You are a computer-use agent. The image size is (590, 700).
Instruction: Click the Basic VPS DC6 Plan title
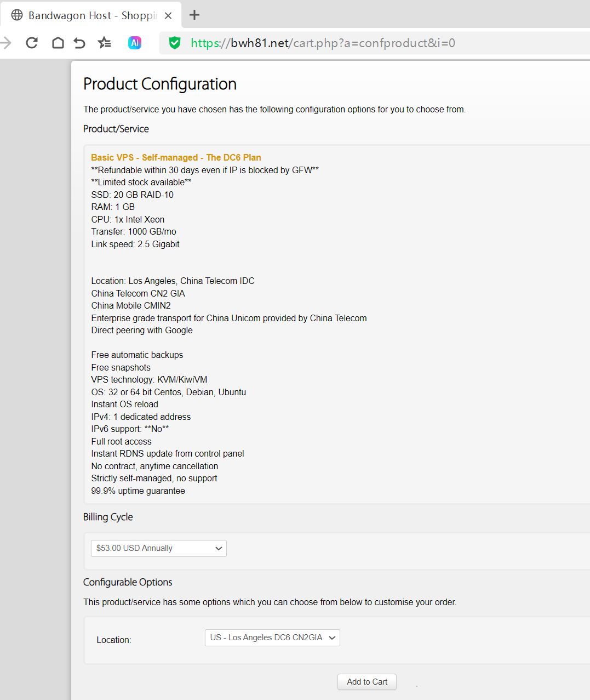point(176,157)
